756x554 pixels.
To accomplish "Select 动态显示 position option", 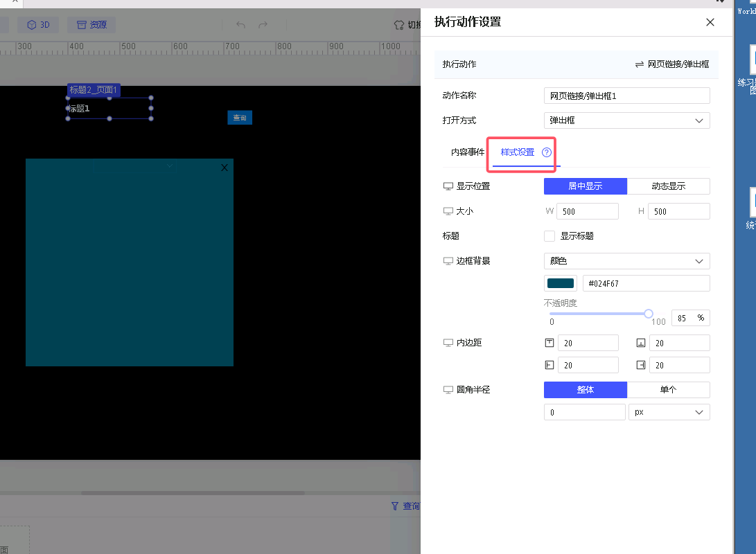I will click(668, 186).
